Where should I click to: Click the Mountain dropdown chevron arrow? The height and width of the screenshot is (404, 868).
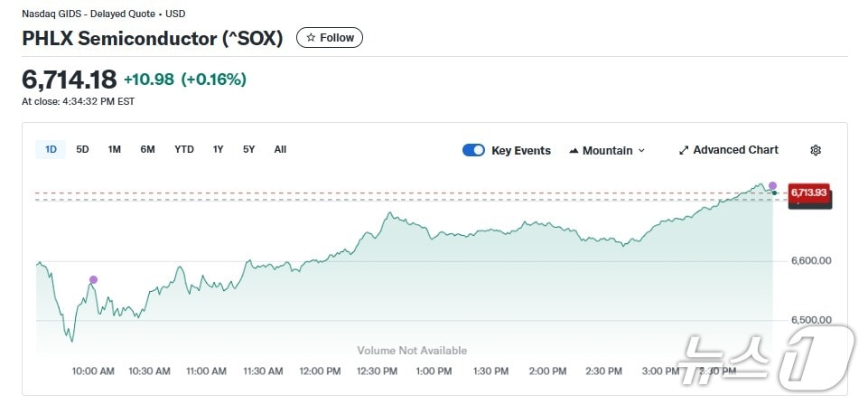642,151
